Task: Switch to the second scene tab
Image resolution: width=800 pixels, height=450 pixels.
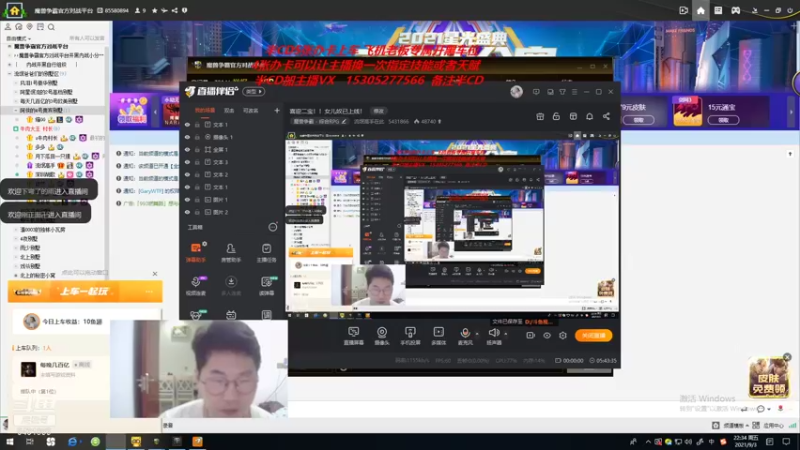Action: pyautogui.click(x=229, y=110)
